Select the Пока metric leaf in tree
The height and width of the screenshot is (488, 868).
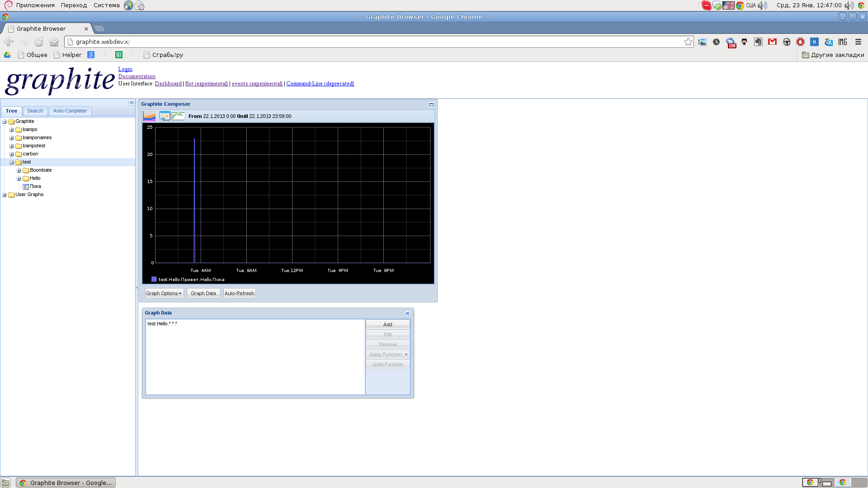coord(35,187)
